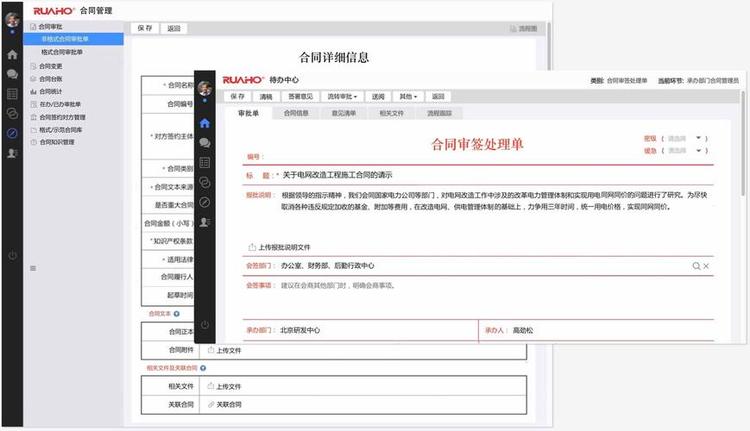Open 流转审批 dropdown button
750x431 pixels.
(x=342, y=97)
